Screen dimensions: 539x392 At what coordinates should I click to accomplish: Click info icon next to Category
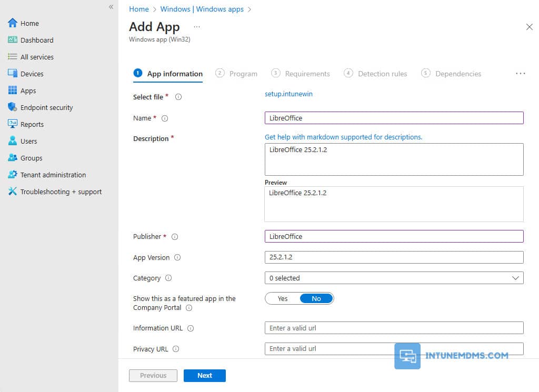click(x=168, y=278)
